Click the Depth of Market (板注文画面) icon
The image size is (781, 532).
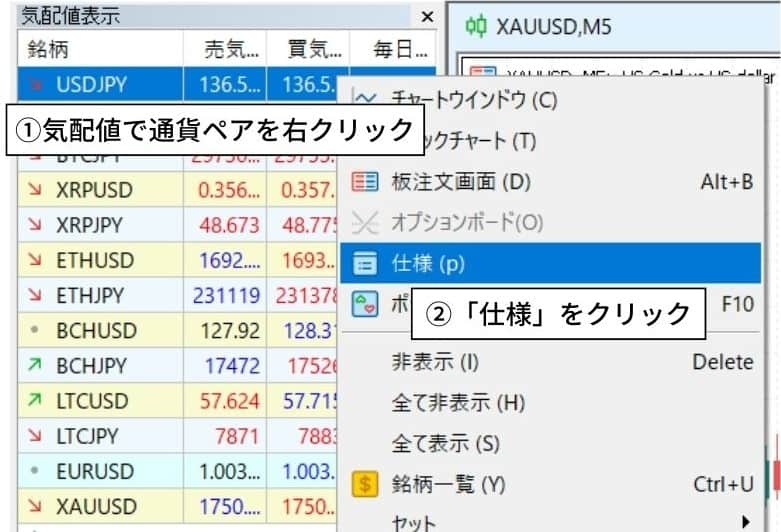click(365, 182)
